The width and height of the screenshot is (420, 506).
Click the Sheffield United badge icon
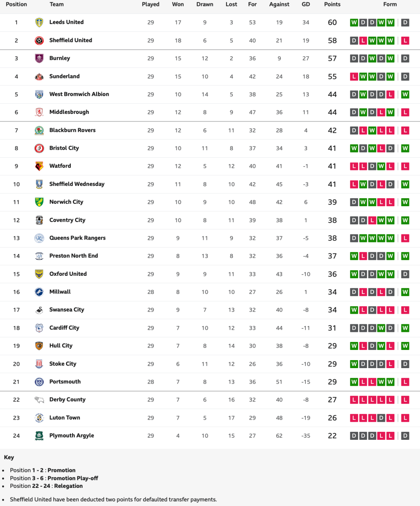[39, 40]
